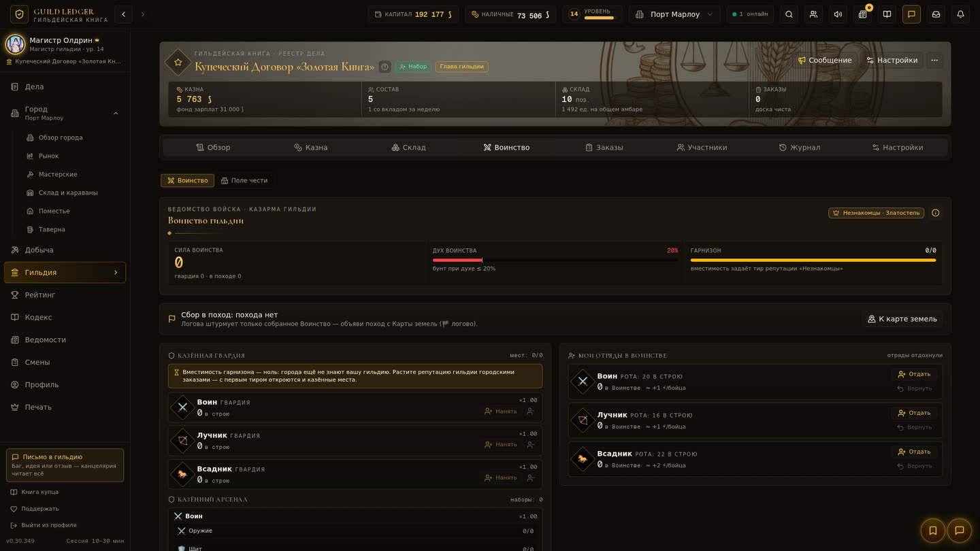
Task: Click Отдать for the Лучник squad
Action: point(914,413)
